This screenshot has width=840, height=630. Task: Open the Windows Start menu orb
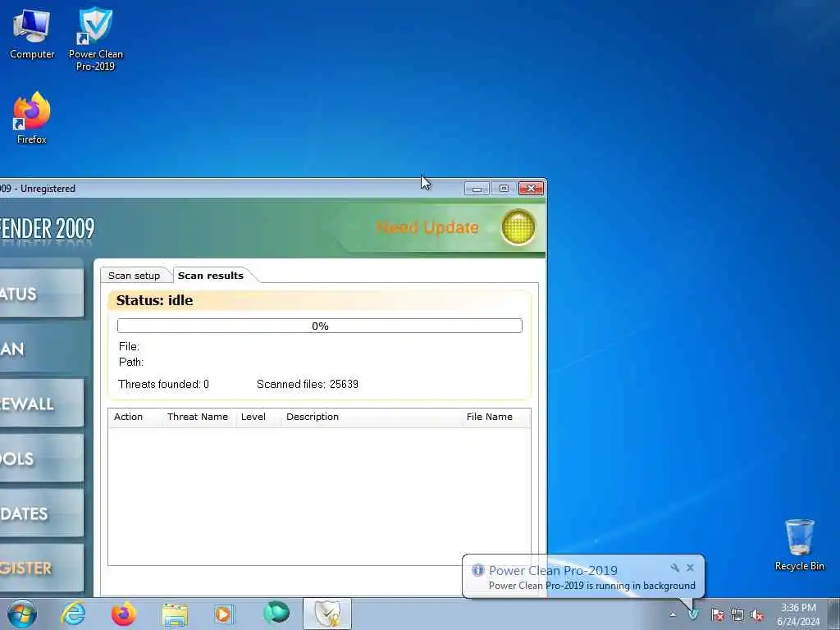pos(22,614)
